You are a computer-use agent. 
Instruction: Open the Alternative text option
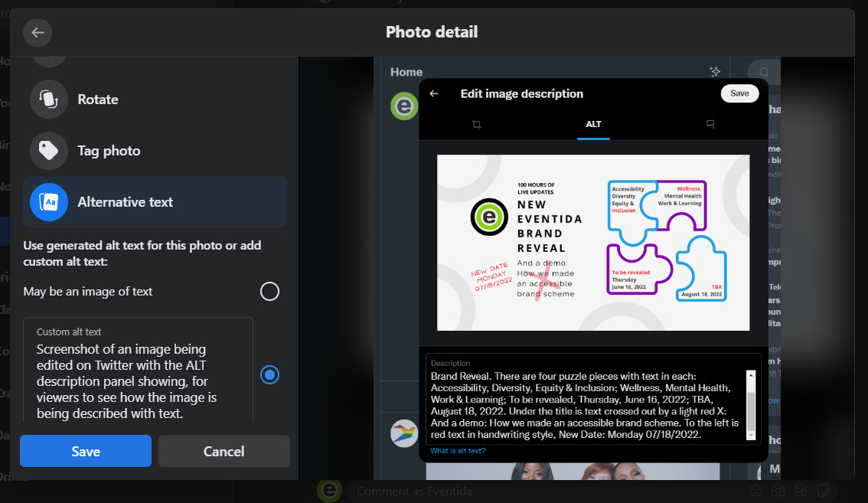[155, 202]
